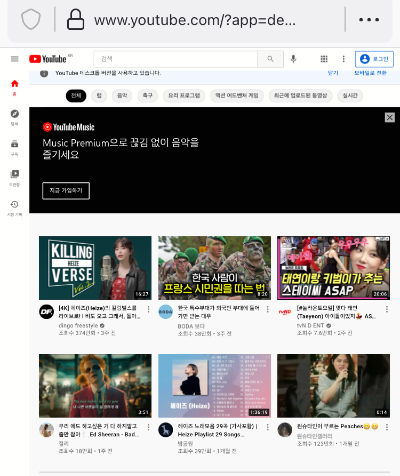Image resolution: width=400 pixels, height=476 pixels.
Task: Open the Peaches cover video thumbnail
Action: tap(333, 386)
